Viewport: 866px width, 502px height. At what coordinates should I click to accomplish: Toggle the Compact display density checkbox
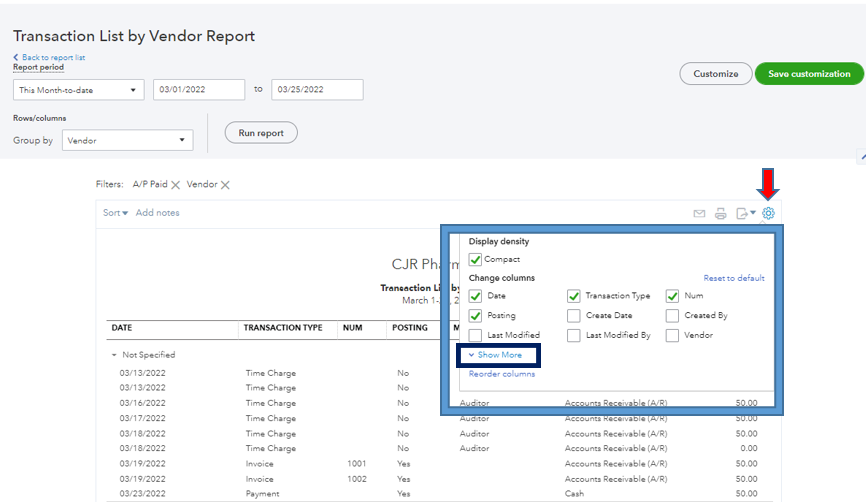[x=475, y=260]
